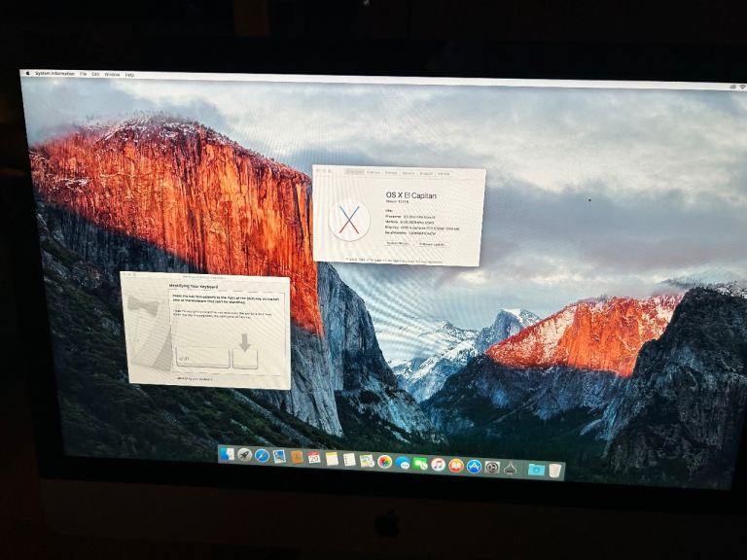Open the Trash in the dock
The height and width of the screenshot is (560, 747).
coord(554,471)
